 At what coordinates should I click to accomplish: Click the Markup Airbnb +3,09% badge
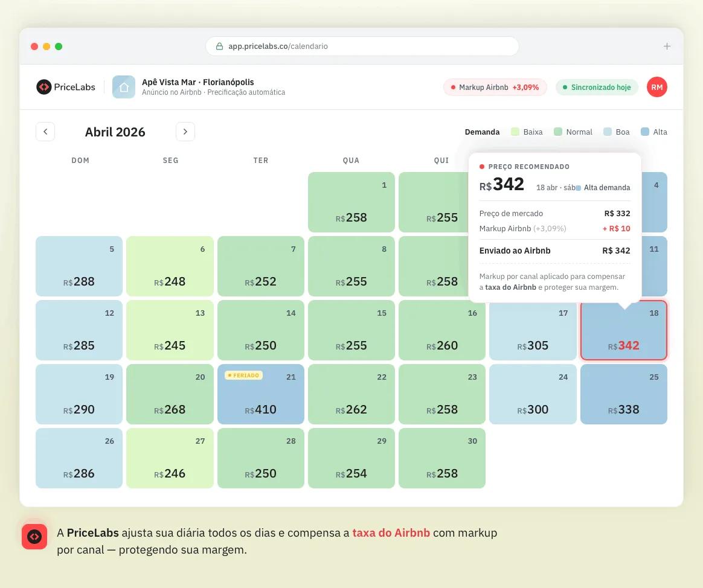tap(495, 88)
